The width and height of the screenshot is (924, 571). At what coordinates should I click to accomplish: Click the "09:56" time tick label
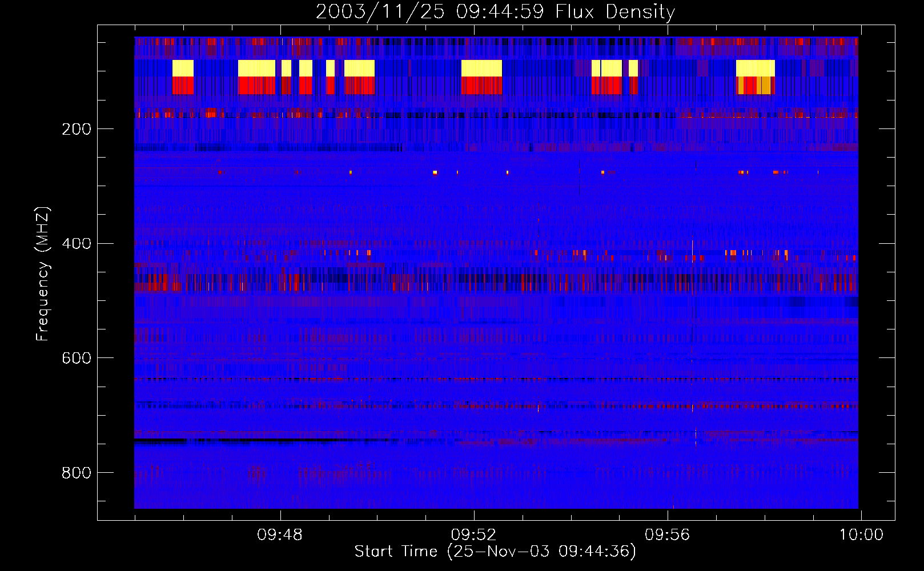667,535
